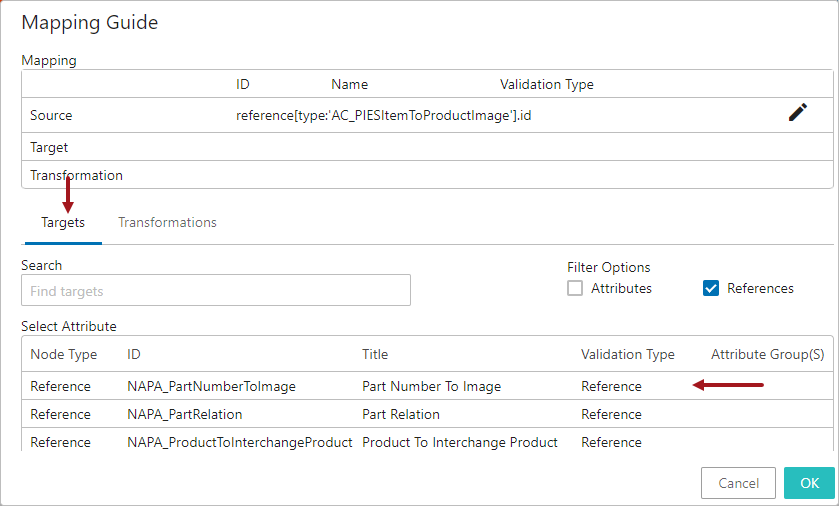
Task: Select the NAPA_PartNumberToImage reference row
Action: [427, 386]
